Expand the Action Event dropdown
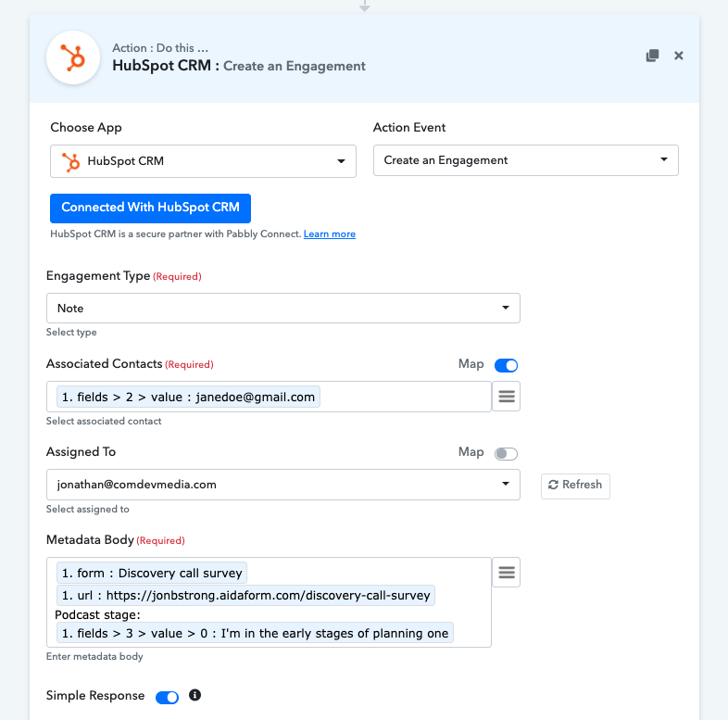Screen dimensions: 728x720 [x=525, y=160]
